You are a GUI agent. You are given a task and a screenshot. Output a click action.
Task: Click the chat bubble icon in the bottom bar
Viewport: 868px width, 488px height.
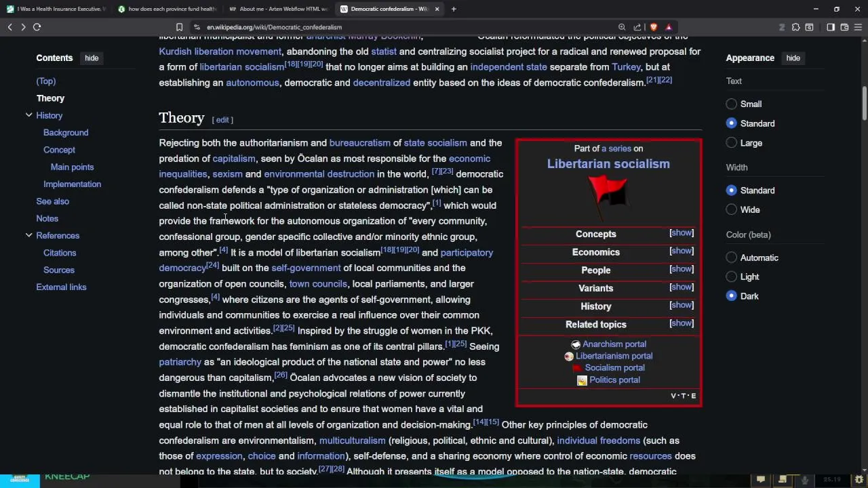coord(761,480)
